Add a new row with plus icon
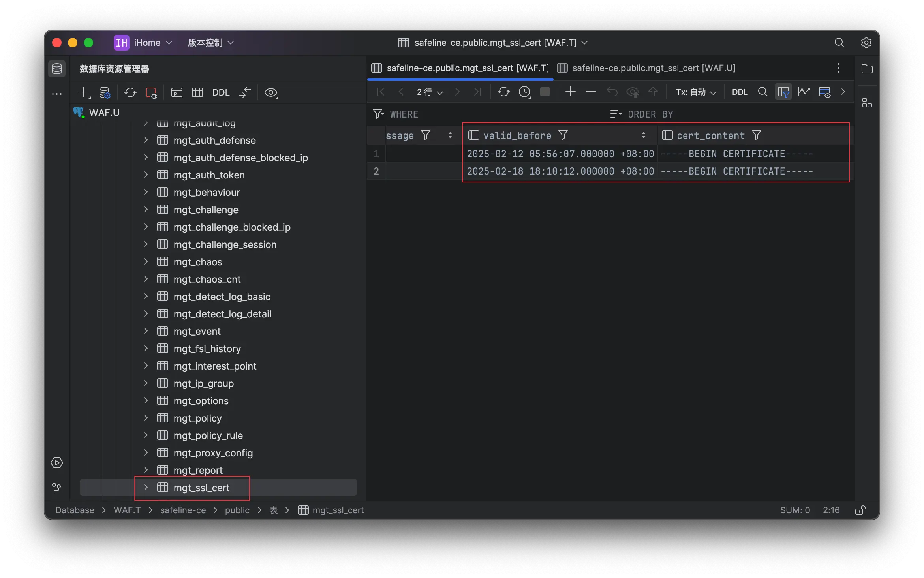 tap(570, 92)
